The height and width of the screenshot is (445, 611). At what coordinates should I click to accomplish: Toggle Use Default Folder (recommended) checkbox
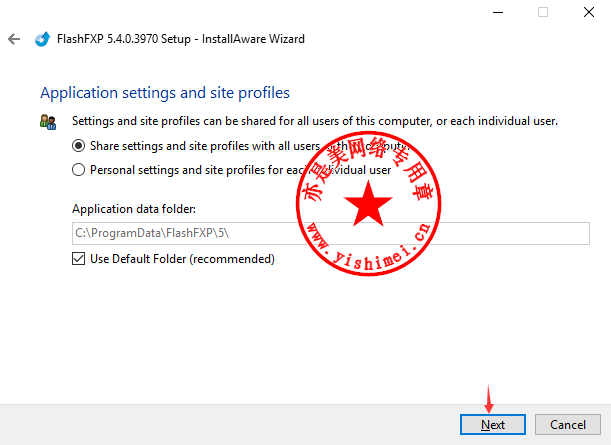pyautogui.click(x=78, y=259)
